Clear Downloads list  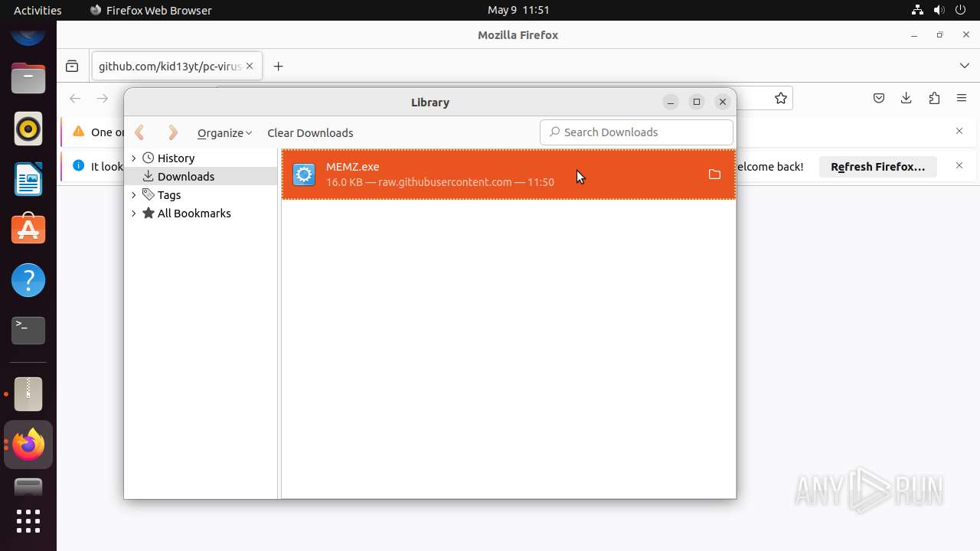[x=310, y=132]
